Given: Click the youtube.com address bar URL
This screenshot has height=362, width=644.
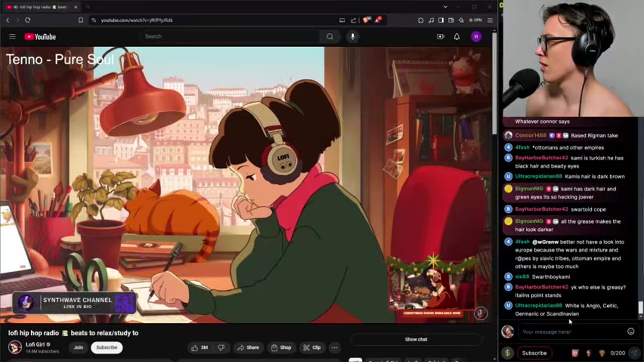Looking at the screenshot, I should pos(137,20).
